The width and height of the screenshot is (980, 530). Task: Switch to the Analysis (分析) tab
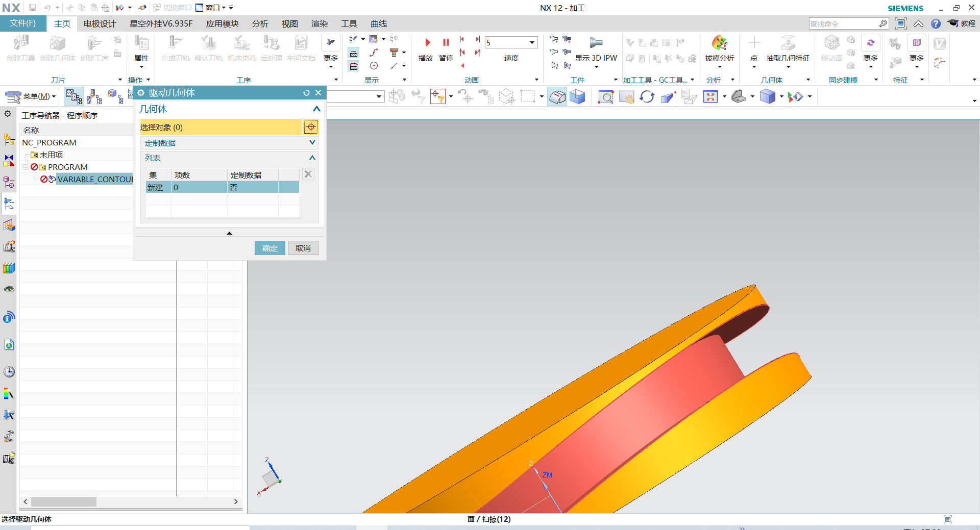[x=260, y=23]
